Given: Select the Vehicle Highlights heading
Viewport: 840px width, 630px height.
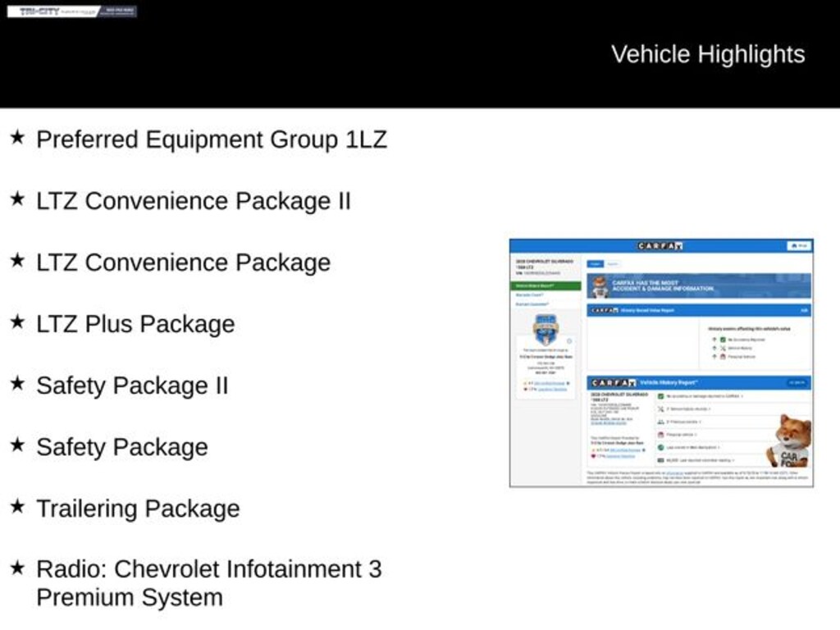Looking at the screenshot, I should point(708,54).
